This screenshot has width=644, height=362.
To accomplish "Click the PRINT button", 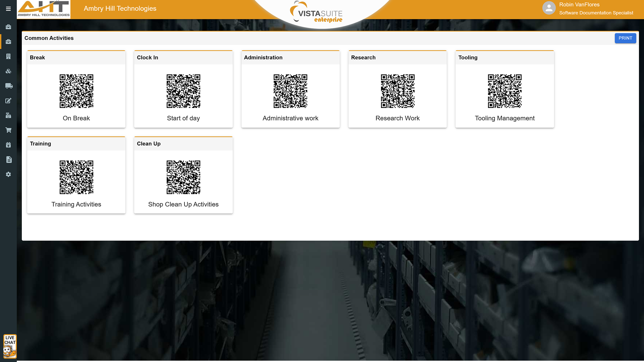I will click(x=625, y=38).
